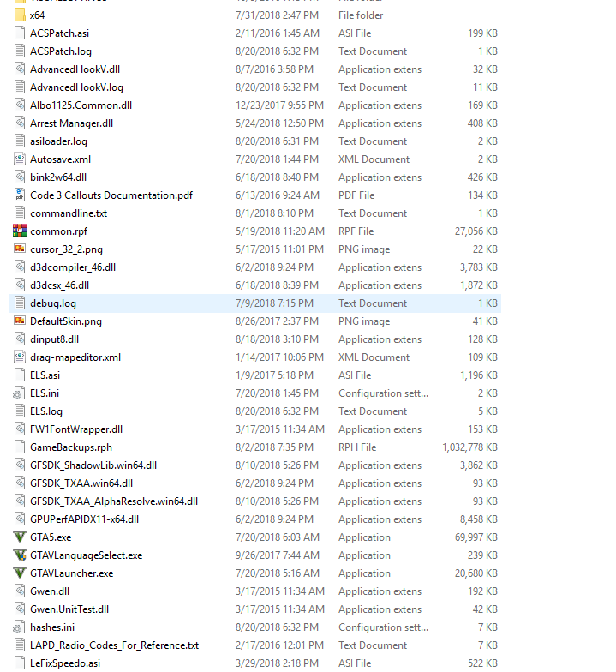Click the PDF File type text
Viewport: 616px width, 672px height.
(x=356, y=195)
